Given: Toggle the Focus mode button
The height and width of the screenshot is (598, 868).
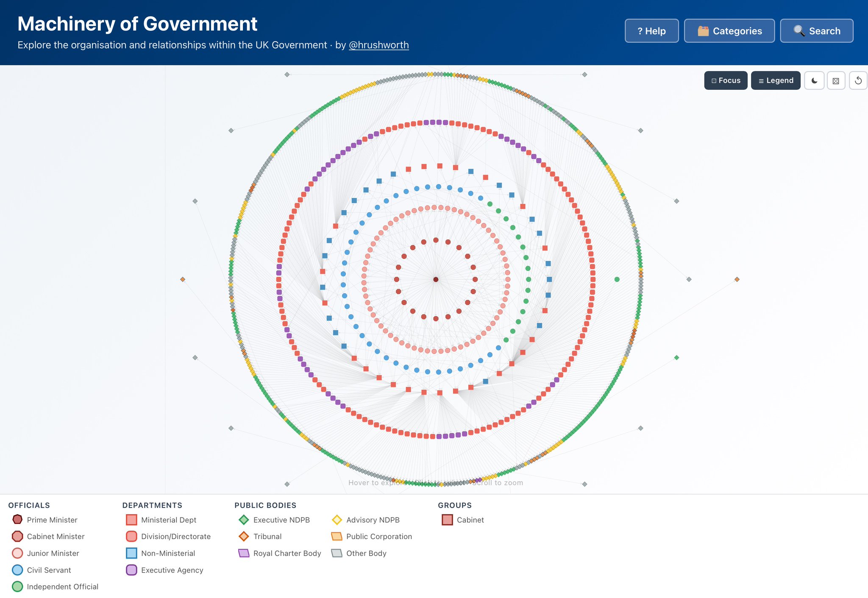Looking at the screenshot, I should (726, 81).
